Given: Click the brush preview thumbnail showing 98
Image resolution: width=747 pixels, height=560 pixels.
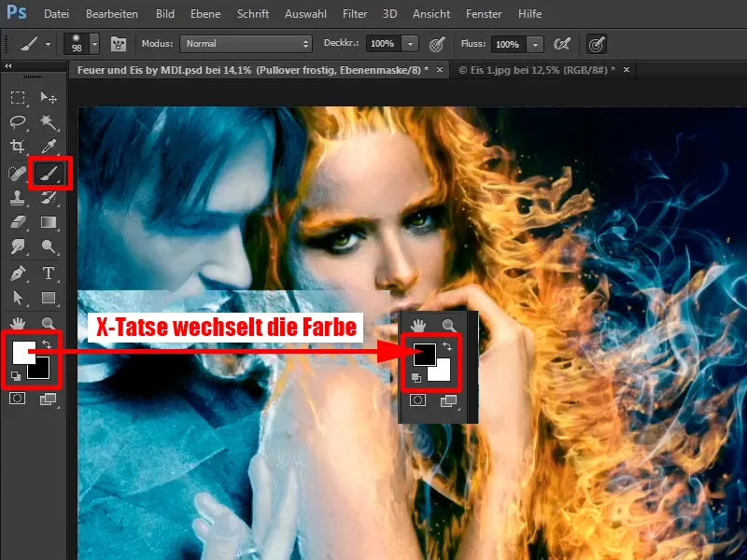Looking at the screenshot, I should (x=77, y=44).
